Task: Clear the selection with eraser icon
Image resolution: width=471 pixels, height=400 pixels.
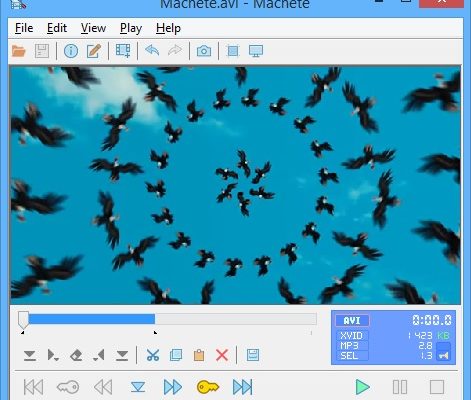Action: (x=76, y=355)
